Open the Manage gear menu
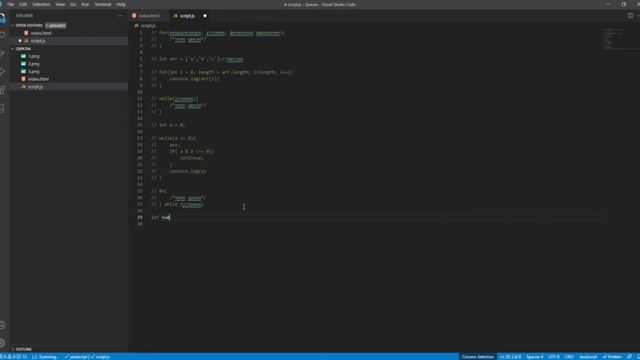640x360 pixels. point(2,343)
